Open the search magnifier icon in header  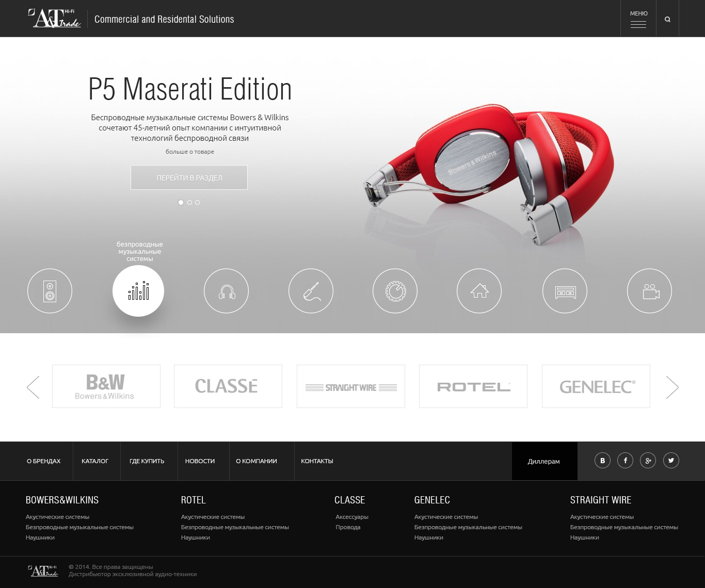[667, 19]
